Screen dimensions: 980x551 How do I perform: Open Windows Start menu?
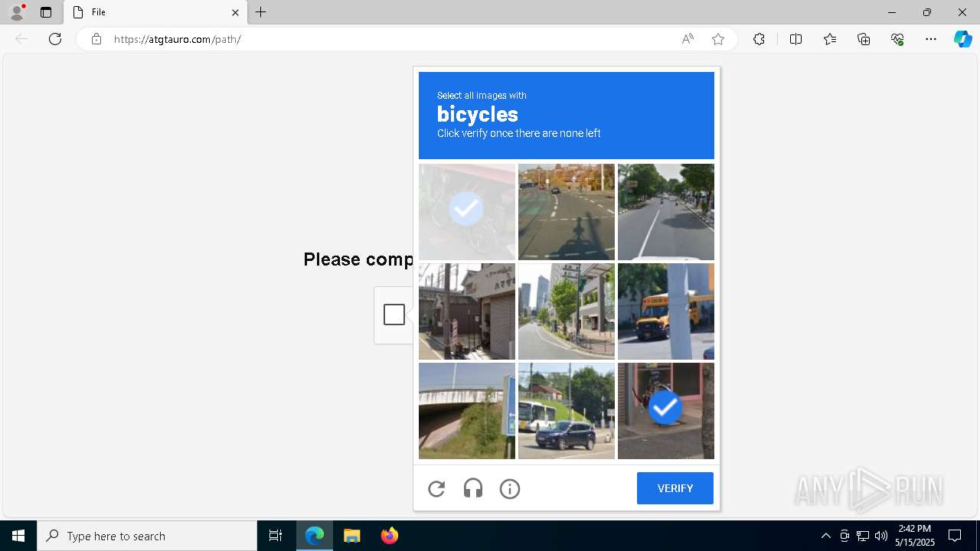18,536
